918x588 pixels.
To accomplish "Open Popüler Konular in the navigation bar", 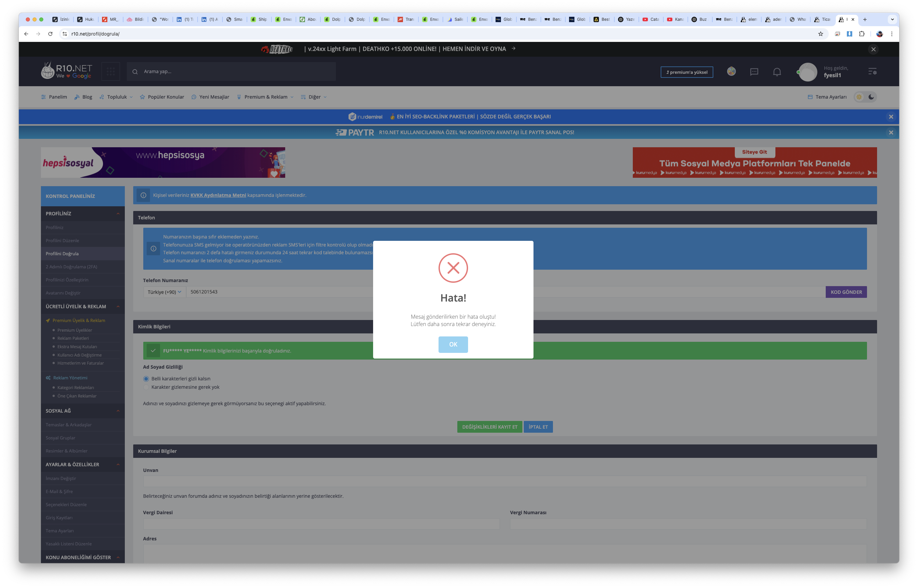I will (x=162, y=97).
